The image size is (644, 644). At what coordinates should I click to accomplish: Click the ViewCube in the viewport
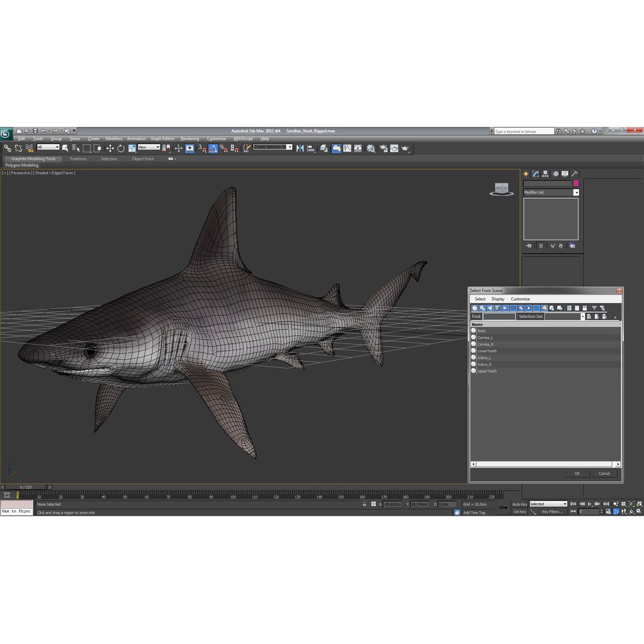501,189
